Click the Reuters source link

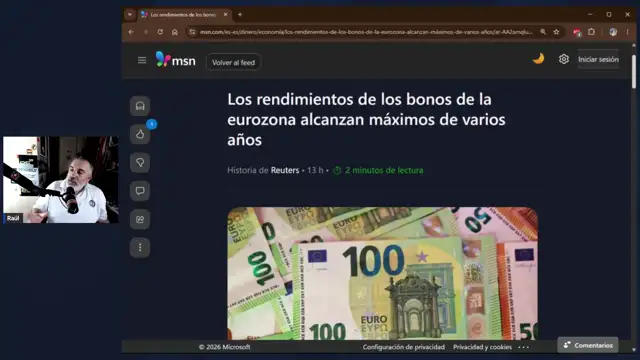click(x=285, y=170)
